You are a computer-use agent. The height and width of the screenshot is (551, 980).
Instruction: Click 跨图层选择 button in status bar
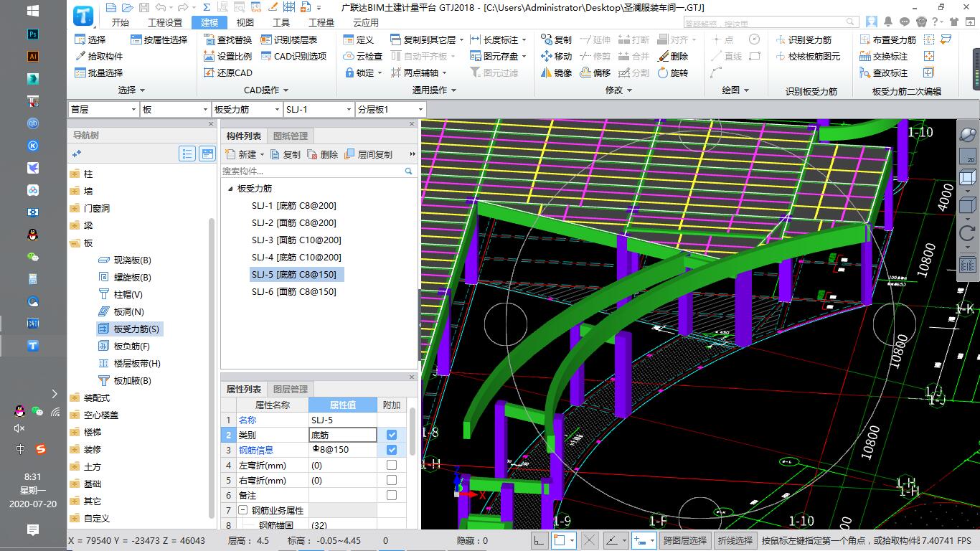(685, 540)
